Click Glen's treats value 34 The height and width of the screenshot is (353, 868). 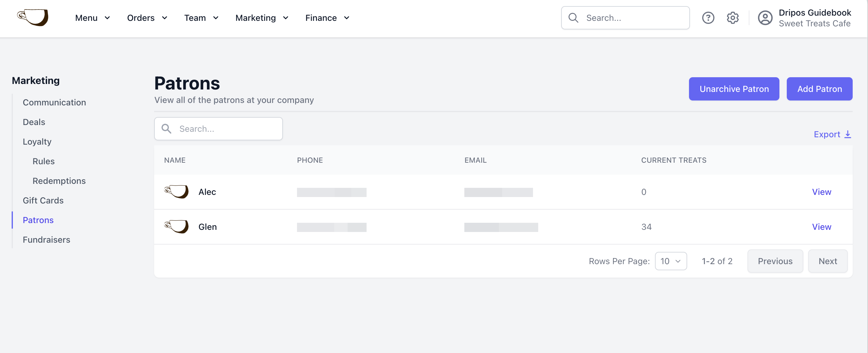(646, 227)
